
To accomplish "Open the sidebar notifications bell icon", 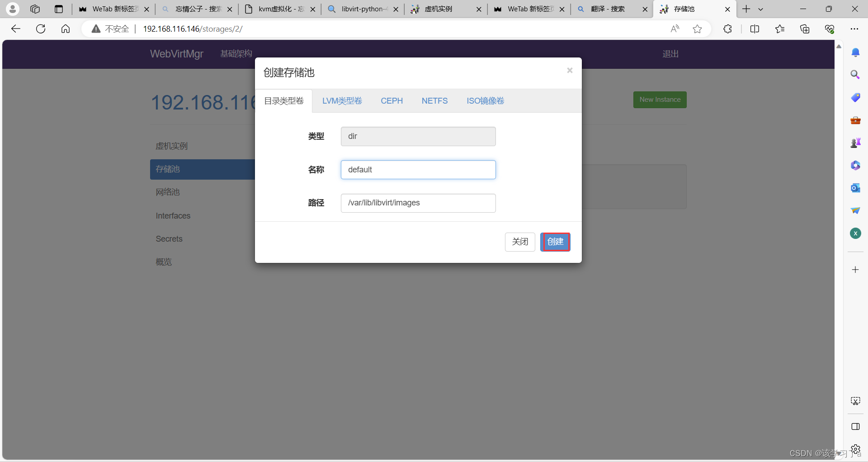I will click(855, 52).
